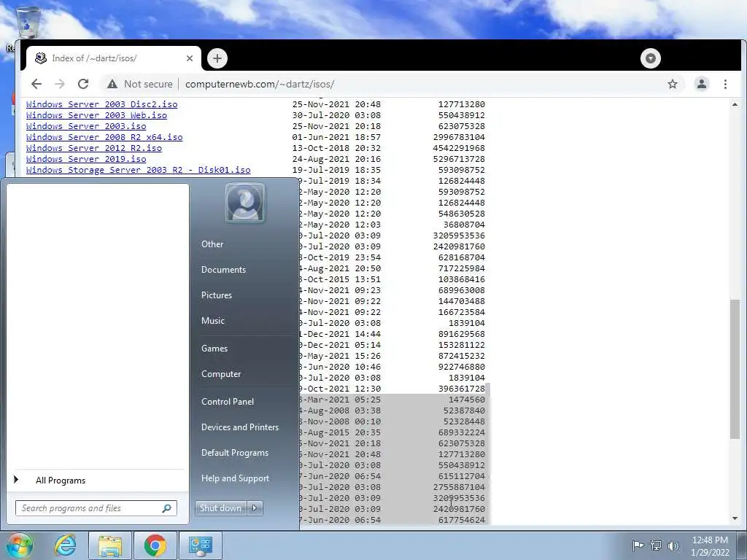Image resolution: width=747 pixels, height=560 pixels.
Task: Open Windows Storage Server 2003 R2 - Disk01.iso
Action: point(138,170)
